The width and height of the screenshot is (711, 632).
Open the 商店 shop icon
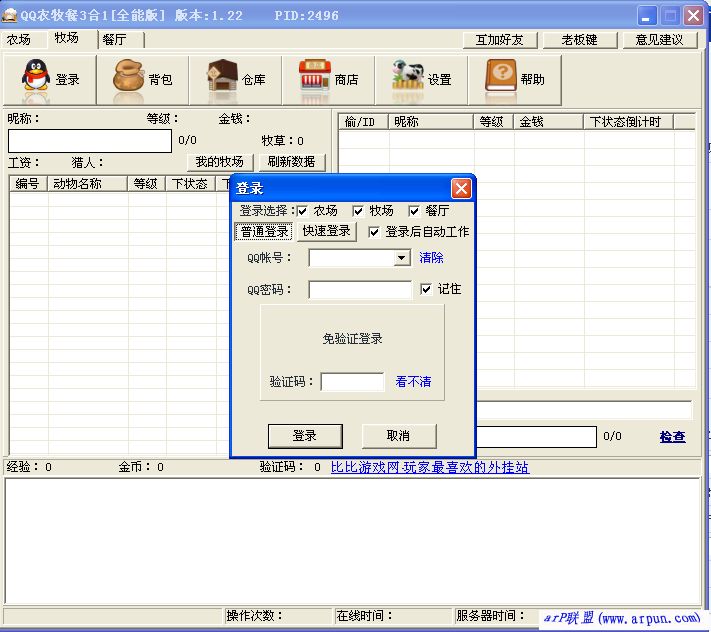point(315,76)
